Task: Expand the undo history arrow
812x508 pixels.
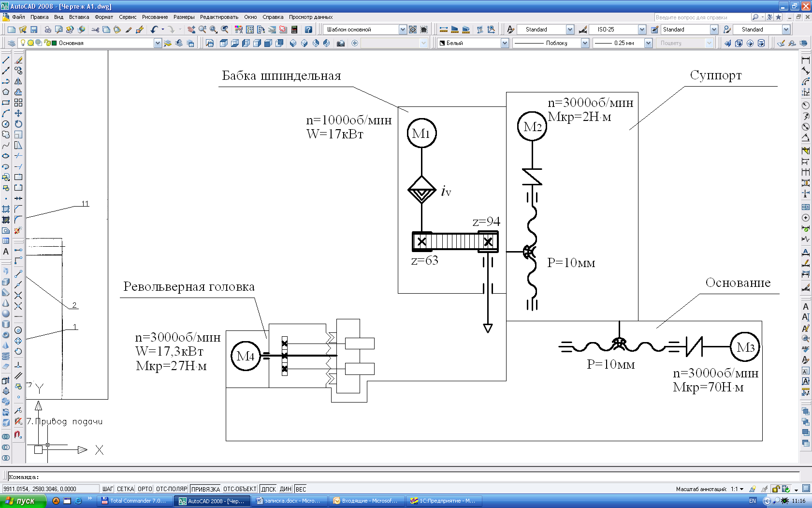Action: (162, 30)
